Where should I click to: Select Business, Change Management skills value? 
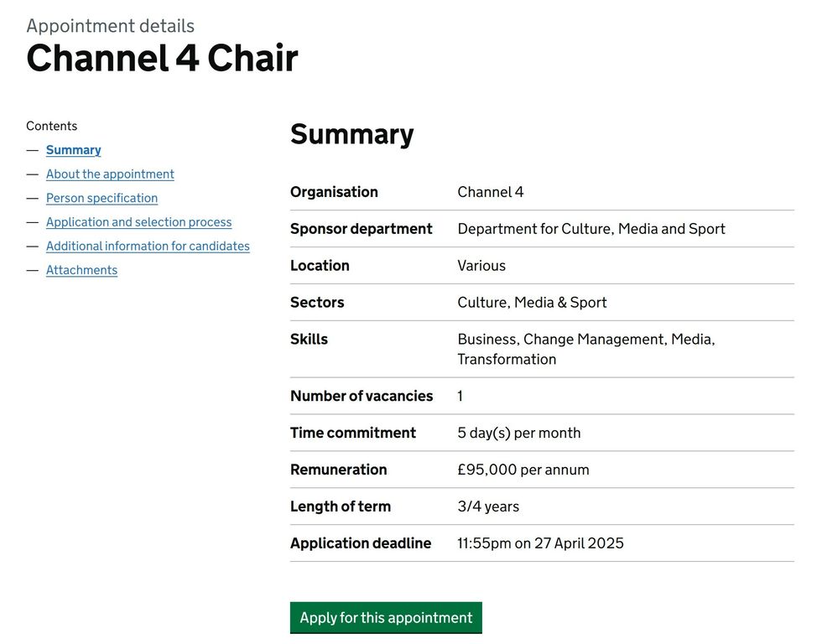coord(586,349)
